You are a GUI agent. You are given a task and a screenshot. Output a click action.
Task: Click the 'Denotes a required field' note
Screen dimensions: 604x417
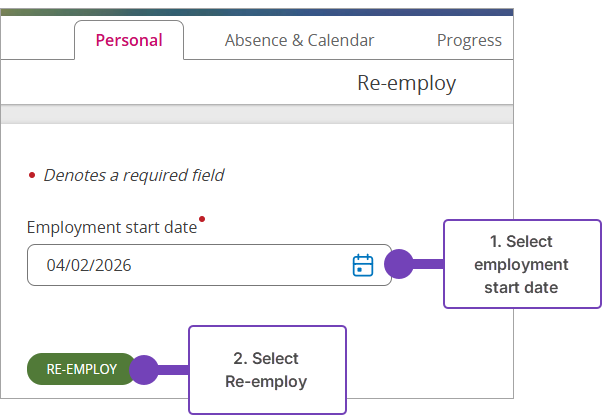tap(133, 175)
